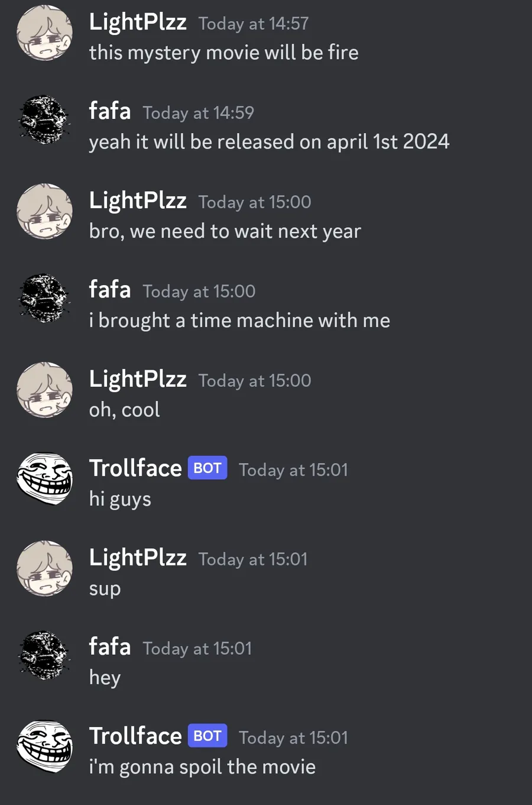Open LightPlzz username above "this mystery movie" message
The width and height of the screenshot is (532, 805).
click(138, 22)
